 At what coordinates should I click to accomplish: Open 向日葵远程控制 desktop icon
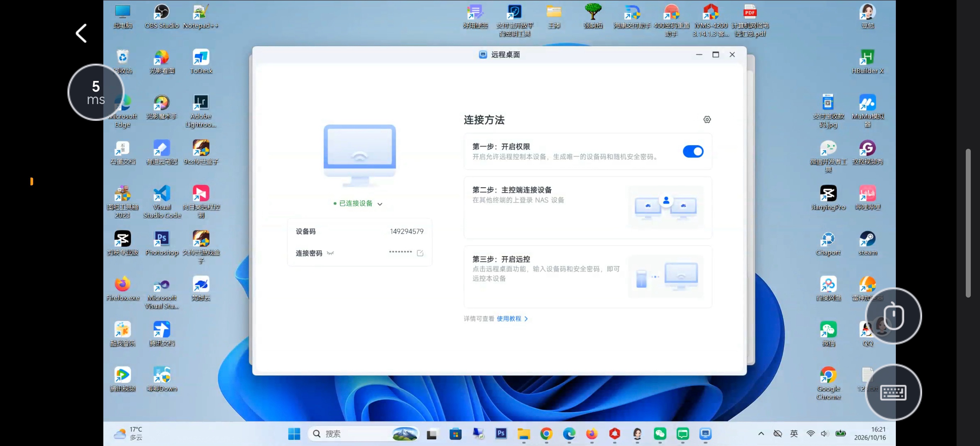coord(201,202)
